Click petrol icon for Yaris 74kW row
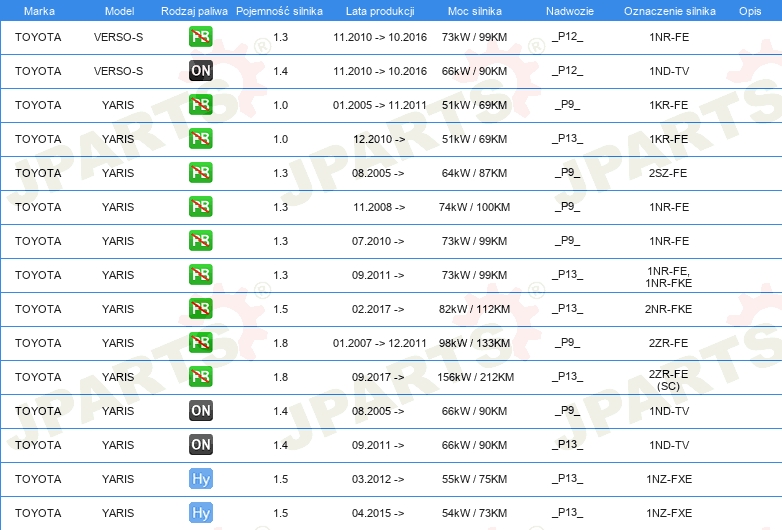Image resolution: width=782 pixels, height=530 pixels. 200,206
